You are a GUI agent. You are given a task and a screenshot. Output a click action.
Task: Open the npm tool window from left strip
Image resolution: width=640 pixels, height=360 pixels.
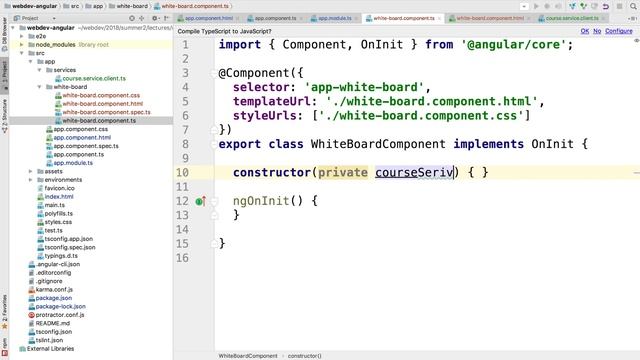tap(4, 347)
